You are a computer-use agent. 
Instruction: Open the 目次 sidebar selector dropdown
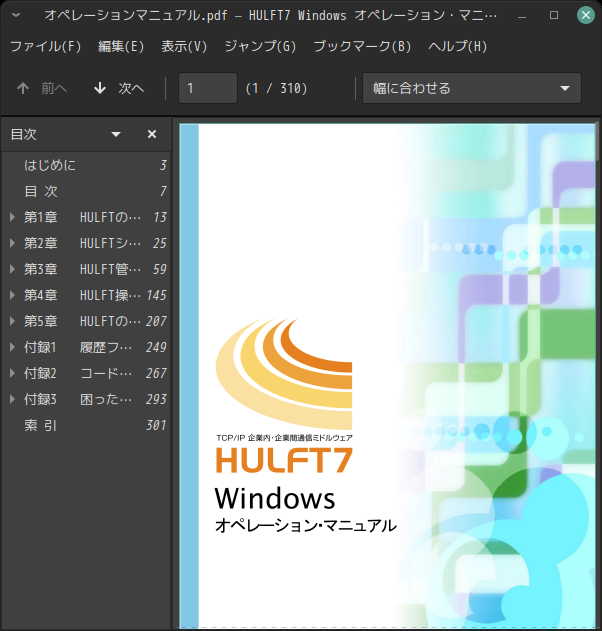tap(116, 134)
